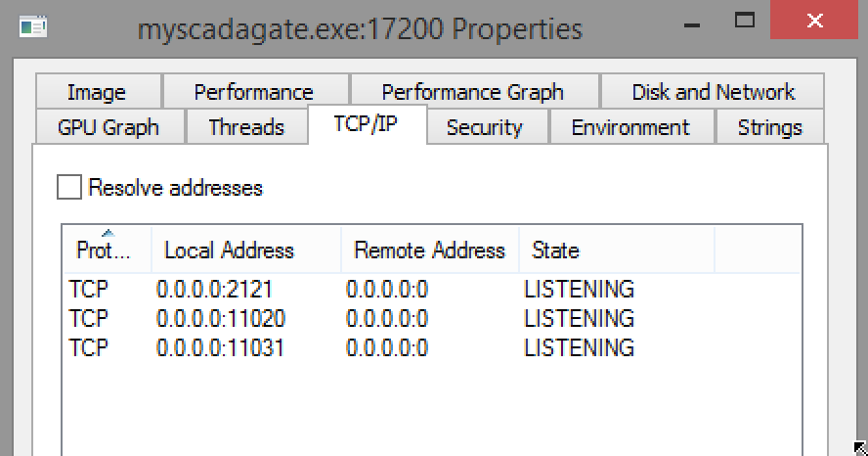This screenshot has width=868, height=456.
Task: Switch to the Strings tab
Action: [769, 127]
